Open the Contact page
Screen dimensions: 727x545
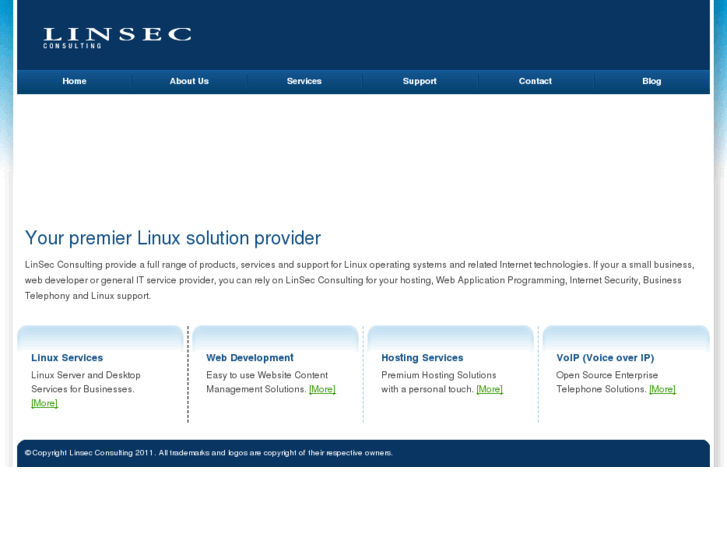point(535,81)
